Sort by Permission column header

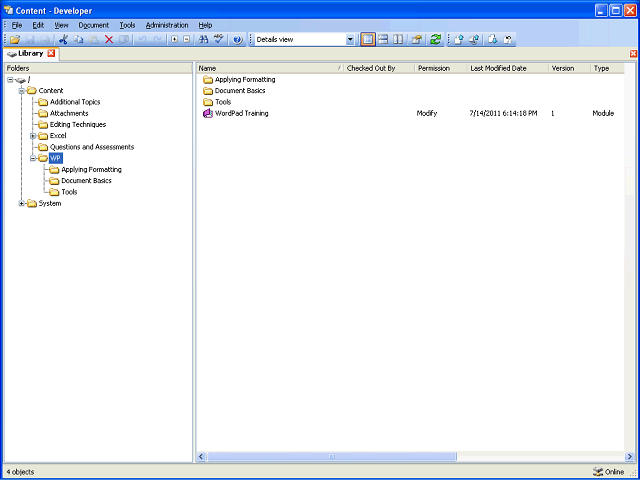(442, 69)
